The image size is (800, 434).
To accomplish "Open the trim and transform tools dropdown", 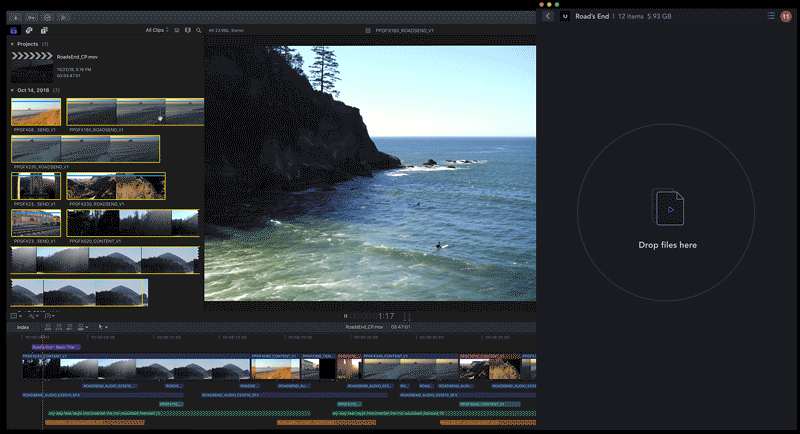I will [33, 316].
